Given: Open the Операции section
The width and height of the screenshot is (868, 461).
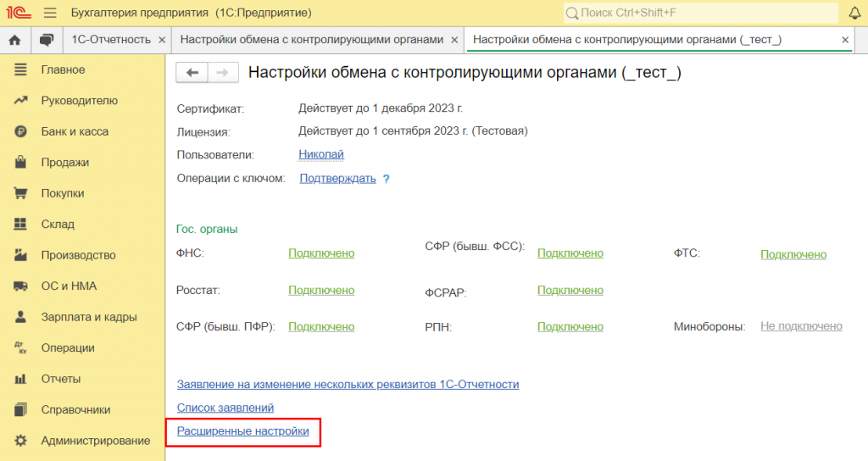Looking at the screenshot, I should 68,348.
